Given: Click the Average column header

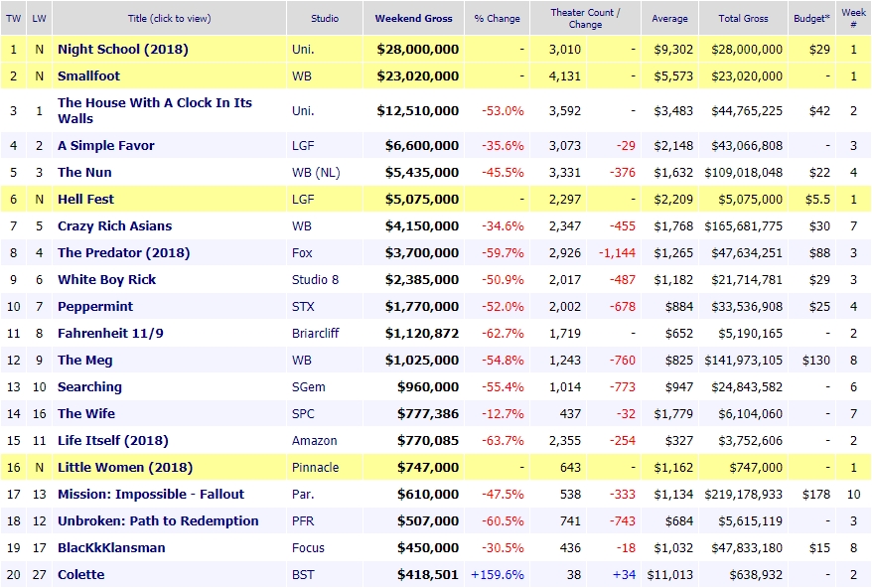Looking at the screenshot, I should click(669, 18).
